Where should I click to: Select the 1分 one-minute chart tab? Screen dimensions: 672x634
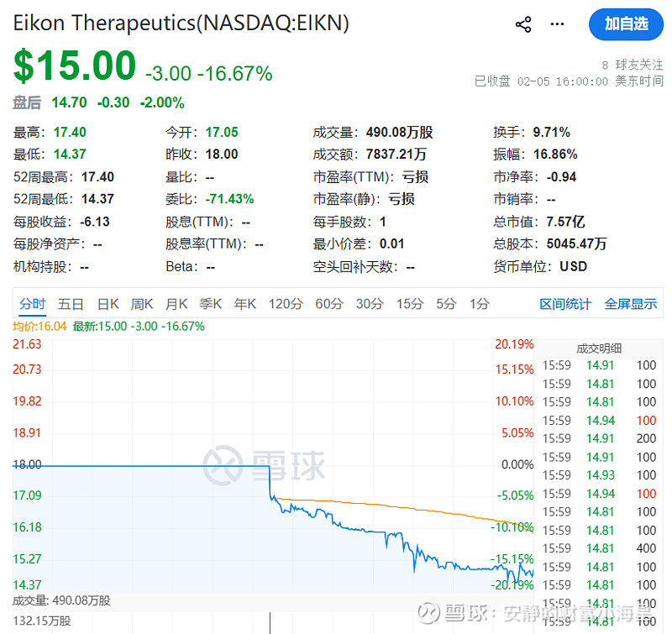point(478,305)
